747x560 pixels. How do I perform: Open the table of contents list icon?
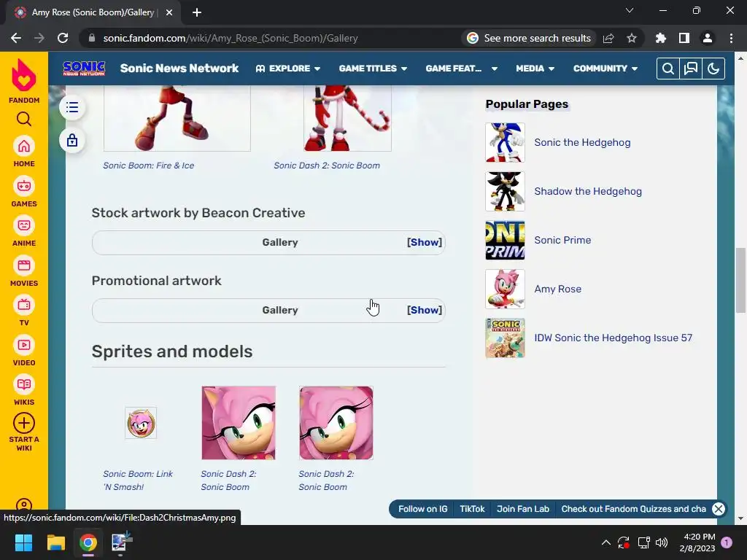pyautogui.click(x=72, y=107)
